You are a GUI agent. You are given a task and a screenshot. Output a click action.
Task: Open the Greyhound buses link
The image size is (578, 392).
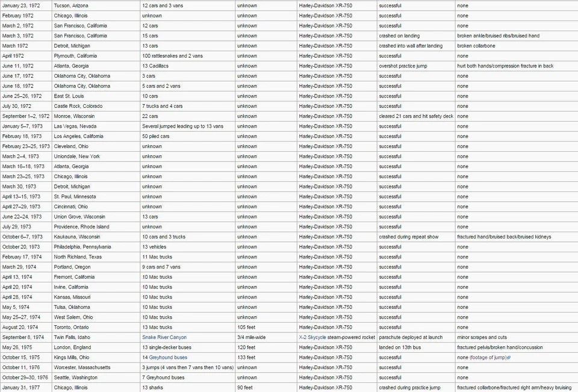[168, 357]
